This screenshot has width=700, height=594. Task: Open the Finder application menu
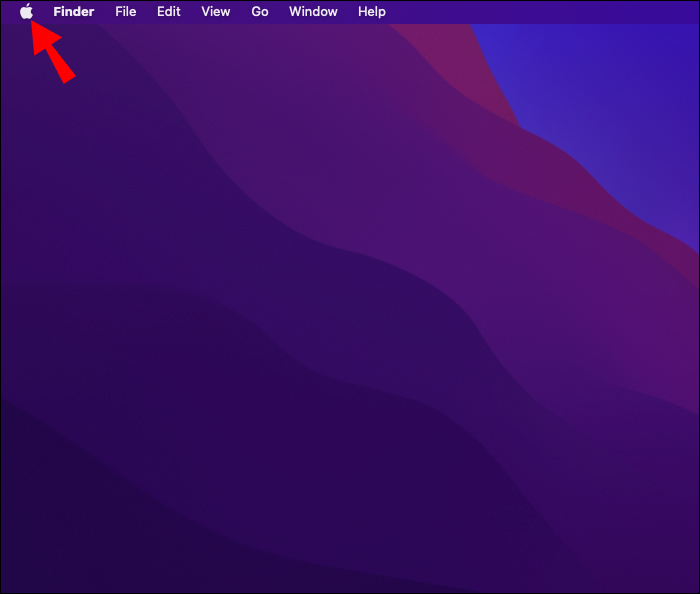74,12
